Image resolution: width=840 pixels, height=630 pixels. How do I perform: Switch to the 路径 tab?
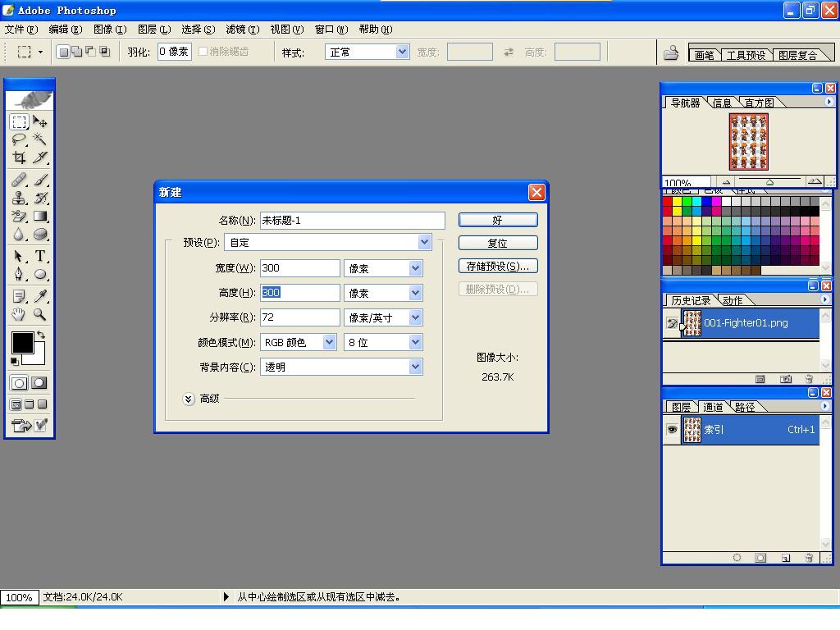(x=745, y=407)
